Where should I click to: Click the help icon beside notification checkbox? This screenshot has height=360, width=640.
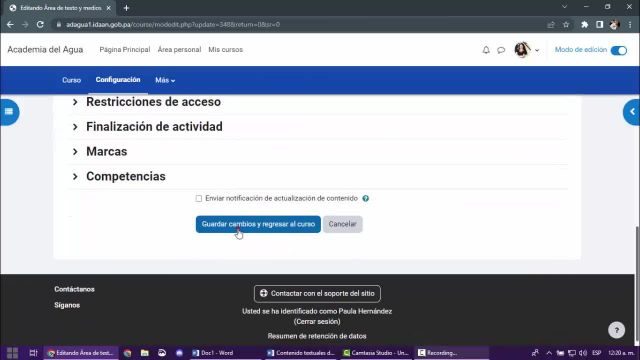pos(366,198)
